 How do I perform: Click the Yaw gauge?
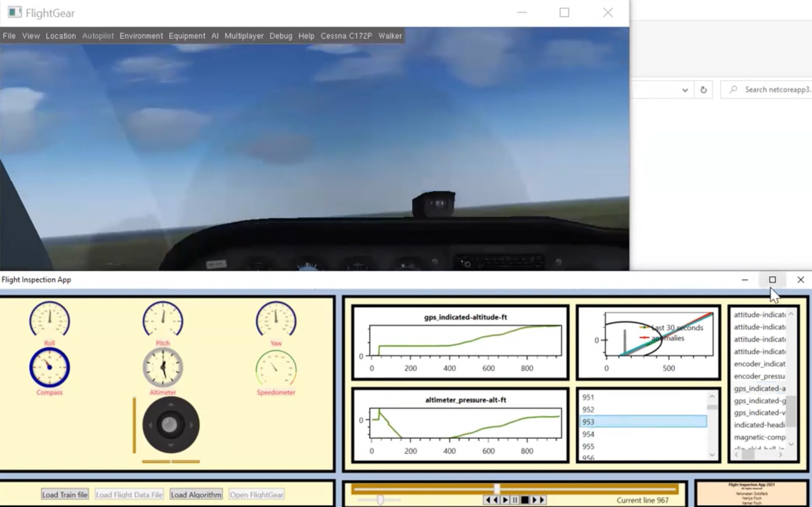tap(276, 319)
